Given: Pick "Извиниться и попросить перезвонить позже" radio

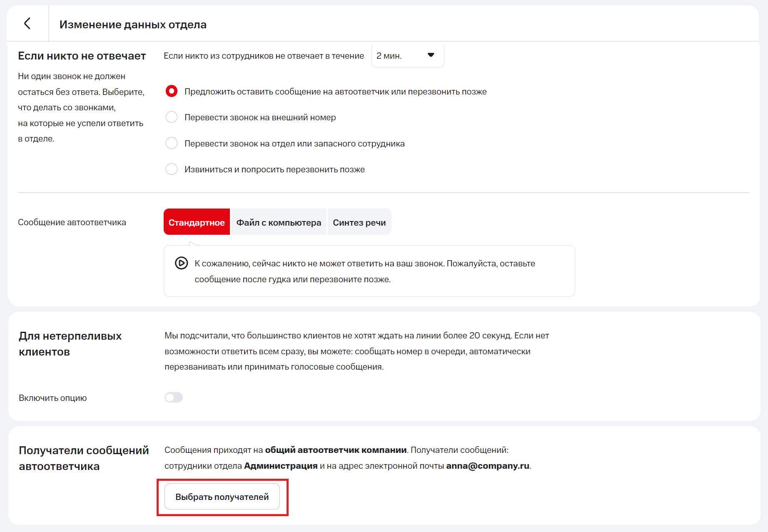Looking at the screenshot, I should (172, 169).
